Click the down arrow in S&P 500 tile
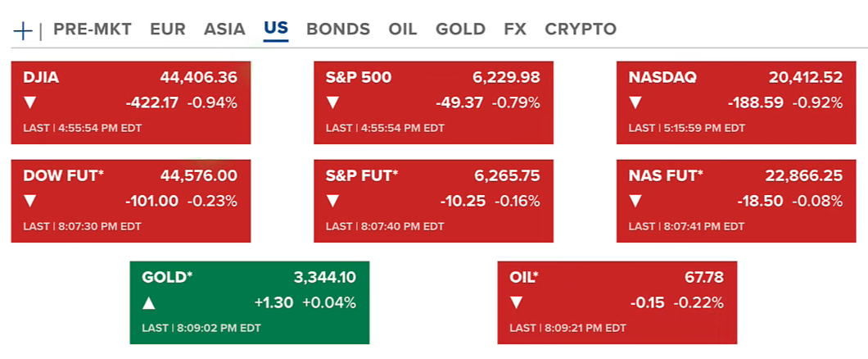 tap(332, 102)
